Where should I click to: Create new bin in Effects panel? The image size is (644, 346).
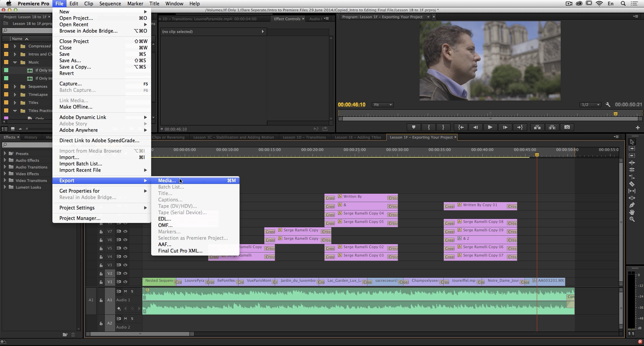(65, 335)
